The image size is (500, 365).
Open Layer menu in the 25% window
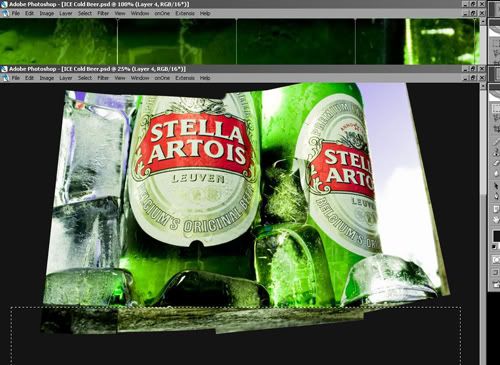click(x=66, y=78)
